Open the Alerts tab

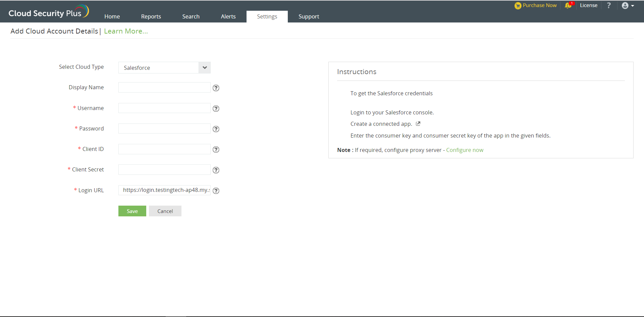(x=228, y=16)
